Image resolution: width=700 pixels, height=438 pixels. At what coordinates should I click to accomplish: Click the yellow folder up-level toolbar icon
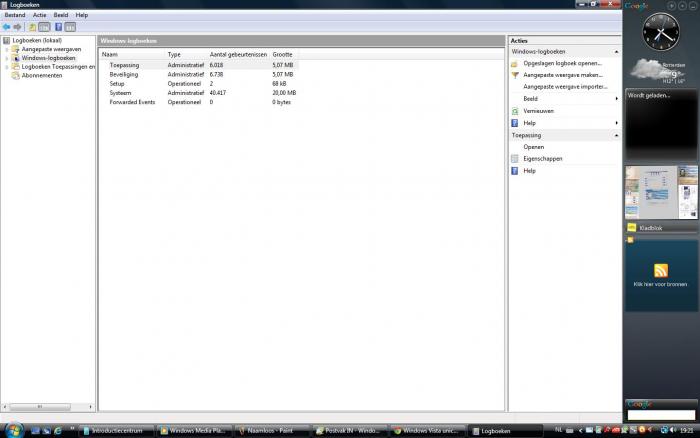32,27
